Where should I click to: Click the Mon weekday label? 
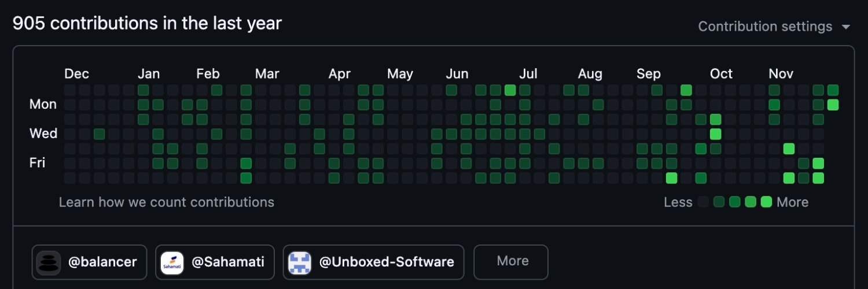tap(43, 104)
